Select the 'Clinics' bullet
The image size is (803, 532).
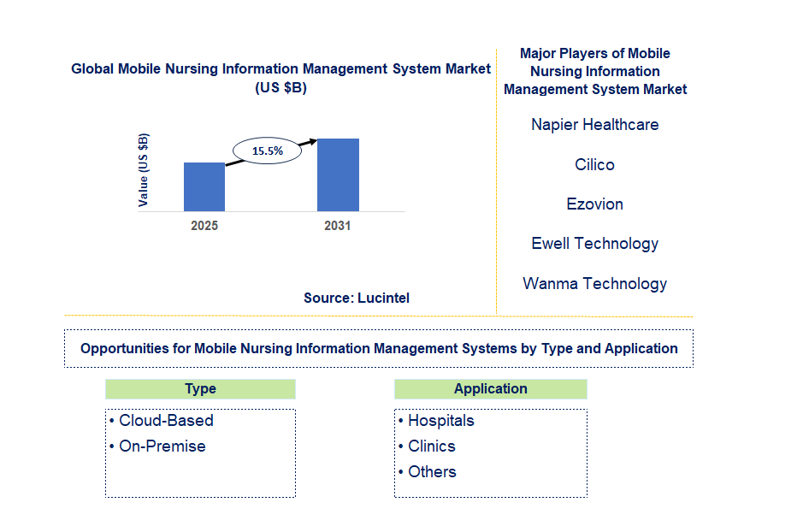pos(427,446)
